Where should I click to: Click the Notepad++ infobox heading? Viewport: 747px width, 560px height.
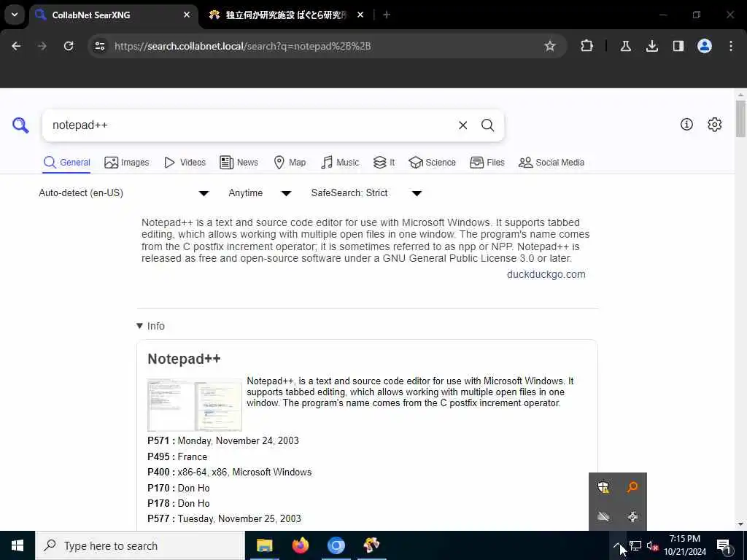[184, 359]
